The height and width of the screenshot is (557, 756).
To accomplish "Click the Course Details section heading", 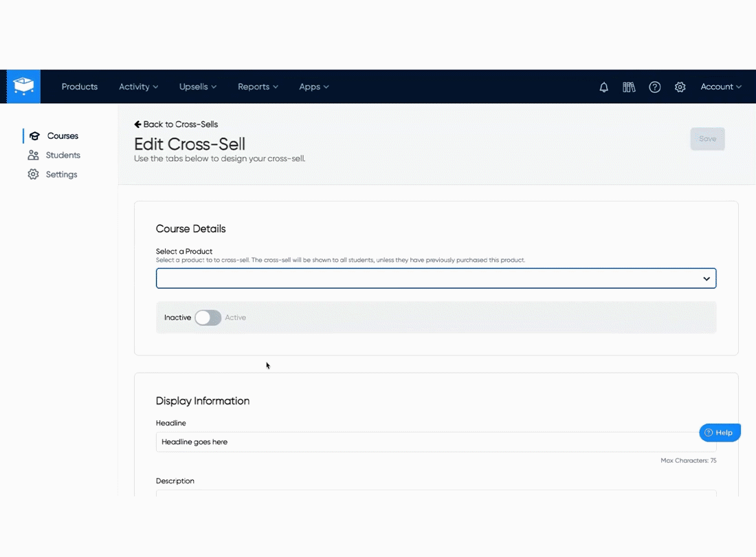I will click(x=190, y=228).
